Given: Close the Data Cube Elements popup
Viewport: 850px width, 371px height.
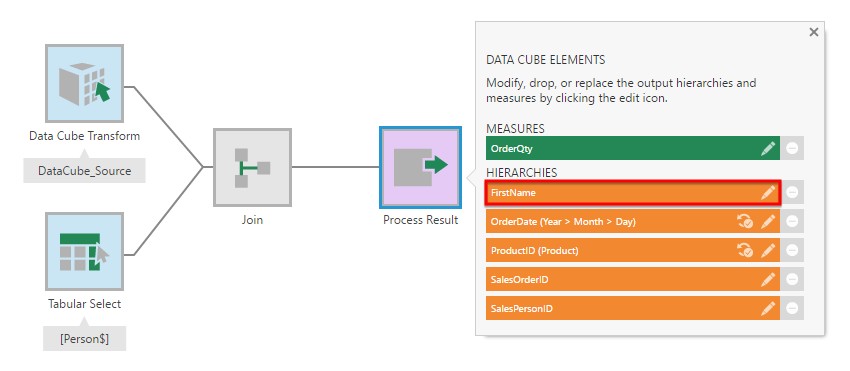Looking at the screenshot, I should (x=813, y=33).
